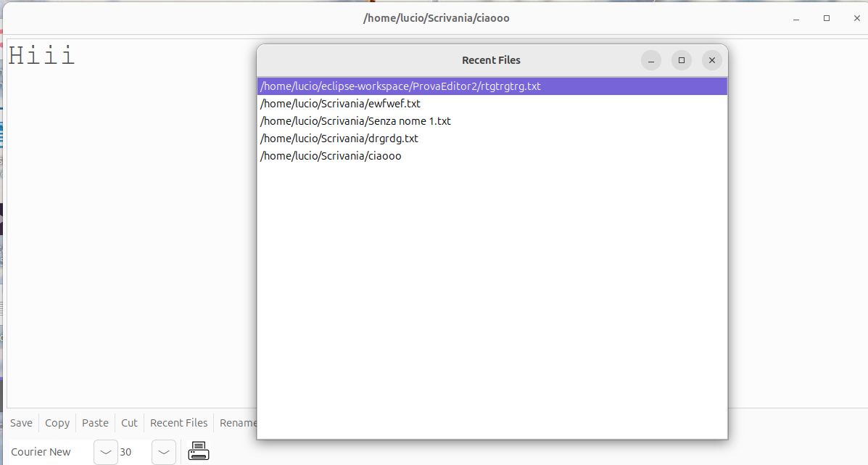Screen dimensions: 868x465
Task: Close the Recent Files dialog
Action: (x=711, y=60)
